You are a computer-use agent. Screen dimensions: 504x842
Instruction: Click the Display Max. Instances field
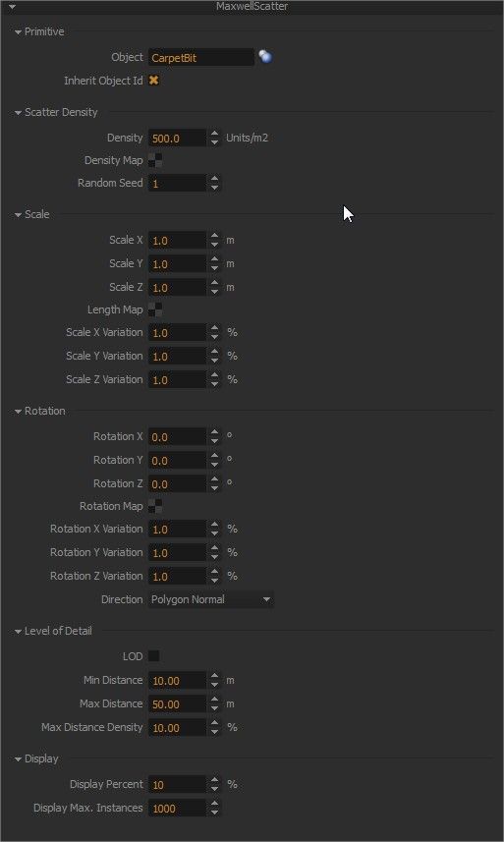[x=177, y=809]
